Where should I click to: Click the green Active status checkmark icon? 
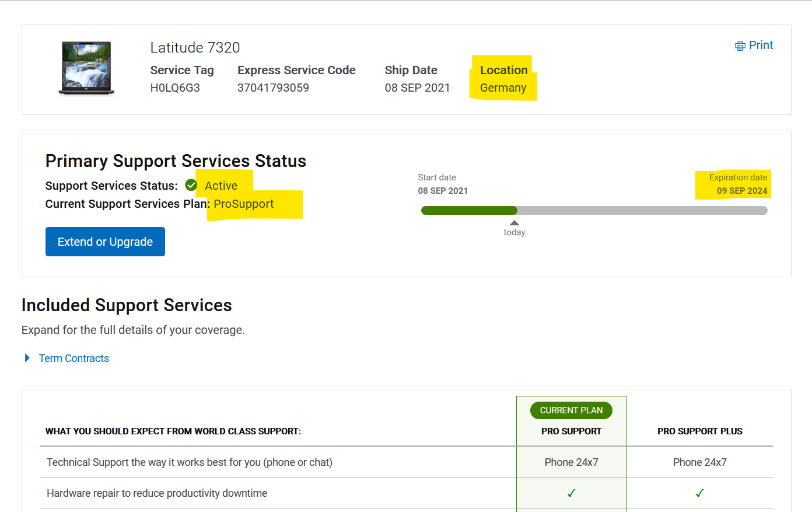click(x=191, y=185)
